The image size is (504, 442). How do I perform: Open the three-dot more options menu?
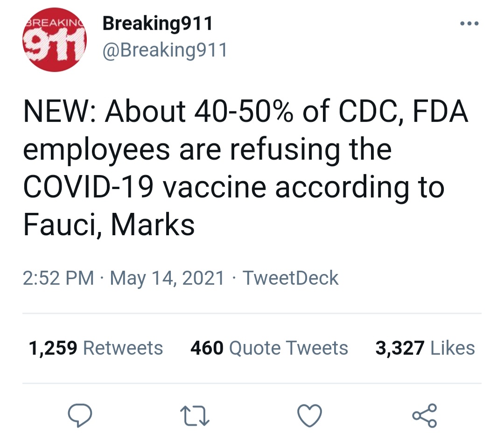469,23
